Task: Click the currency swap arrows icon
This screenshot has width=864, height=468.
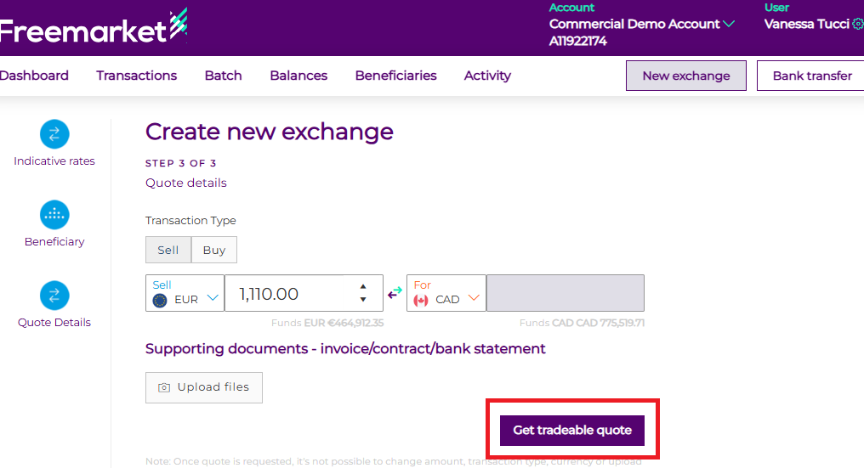Action: click(x=394, y=293)
